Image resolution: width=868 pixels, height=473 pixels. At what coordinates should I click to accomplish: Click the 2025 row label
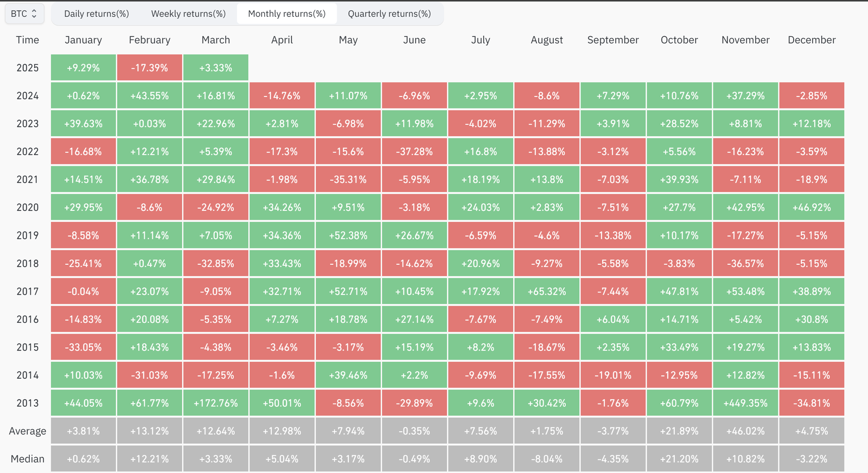point(27,67)
